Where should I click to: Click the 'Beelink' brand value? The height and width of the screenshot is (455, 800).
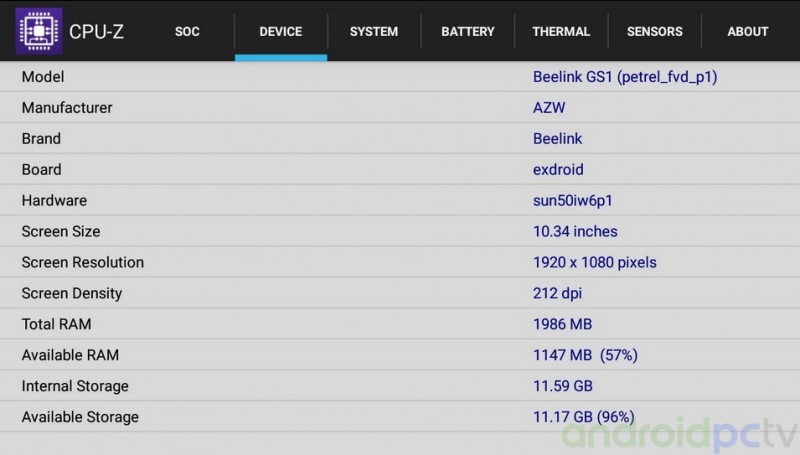(x=558, y=139)
